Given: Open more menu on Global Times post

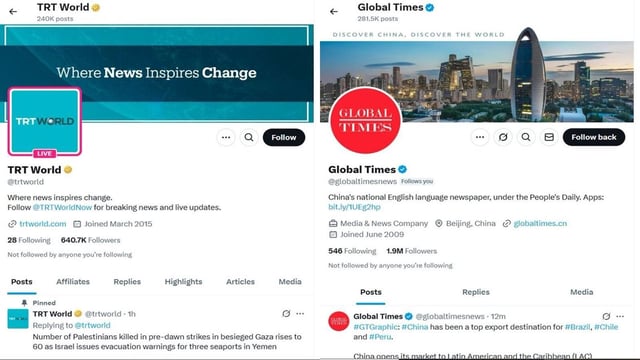Looking at the screenshot, I should pos(620,316).
